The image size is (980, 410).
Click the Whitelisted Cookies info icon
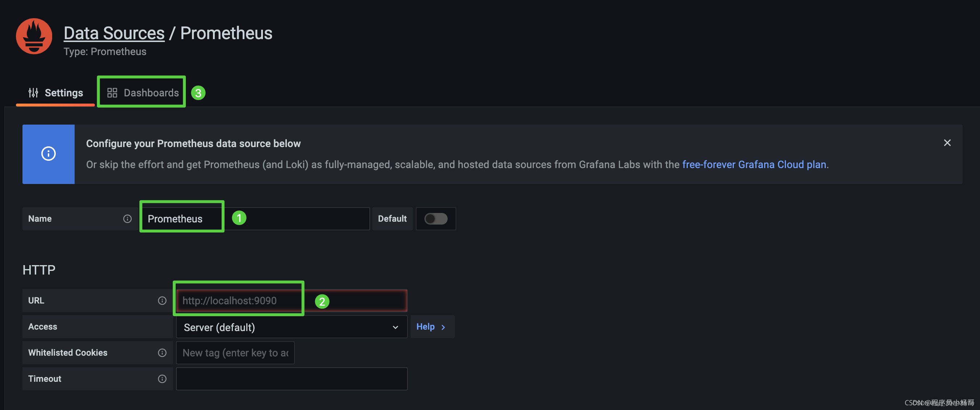click(162, 352)
